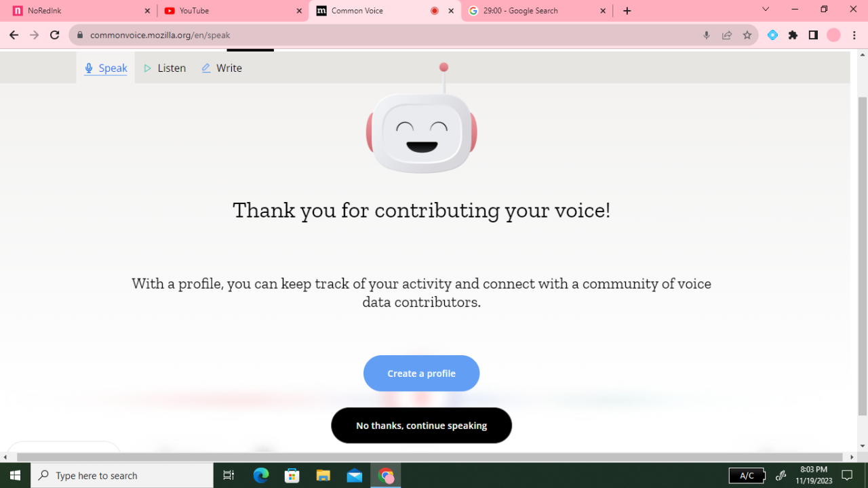Click the Windows search box
Screen dimensions: 868x488
(x=122, y=475)
